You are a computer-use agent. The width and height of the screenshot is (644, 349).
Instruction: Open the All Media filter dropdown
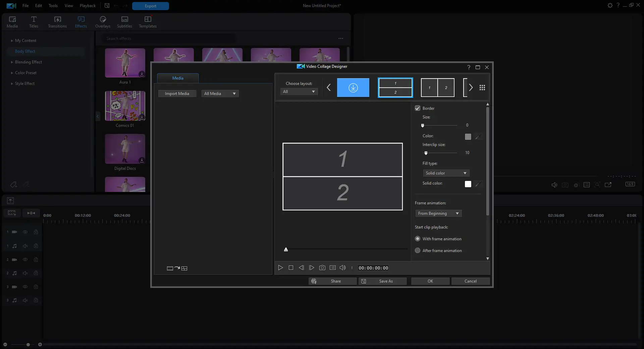(220, 94)
